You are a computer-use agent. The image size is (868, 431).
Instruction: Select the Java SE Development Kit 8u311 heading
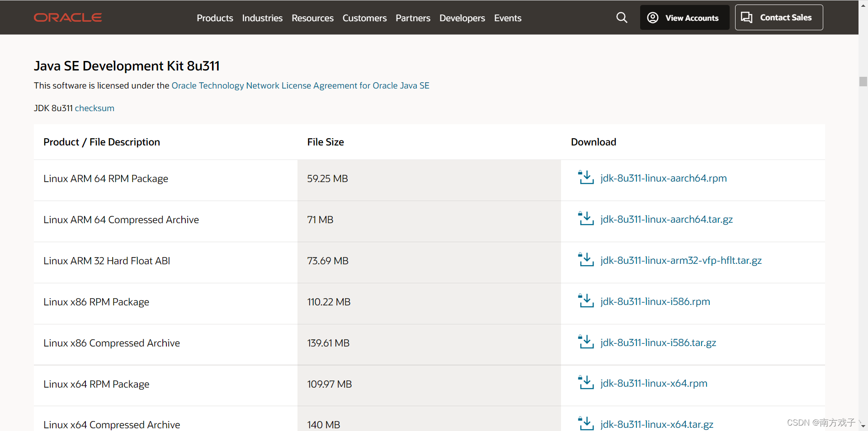pos(127,66)
